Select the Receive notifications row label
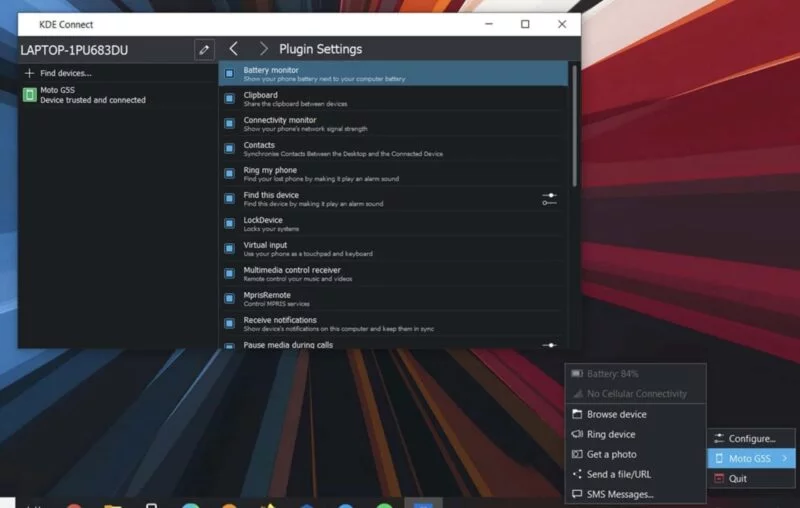Image resolution: width=800 pixels, height=508 pixels. [280, 320]
